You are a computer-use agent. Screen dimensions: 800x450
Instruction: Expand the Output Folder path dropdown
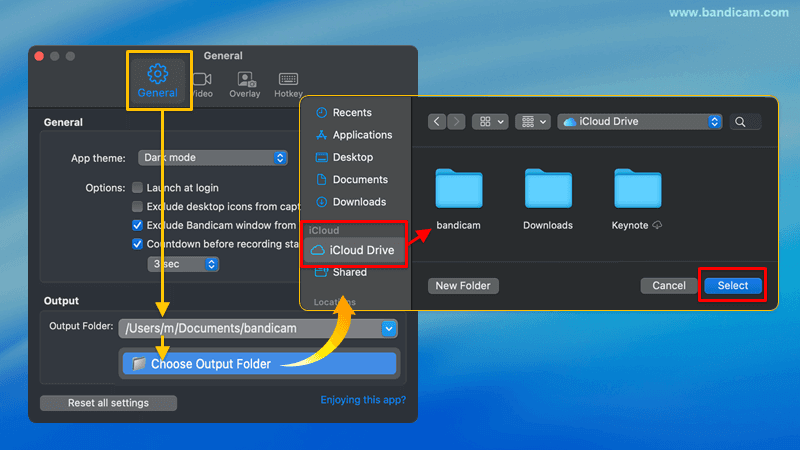coord(389,329)
